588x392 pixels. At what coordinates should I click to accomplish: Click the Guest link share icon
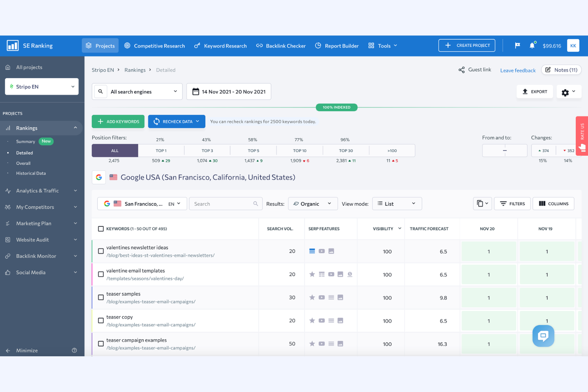tap(462, 70)
